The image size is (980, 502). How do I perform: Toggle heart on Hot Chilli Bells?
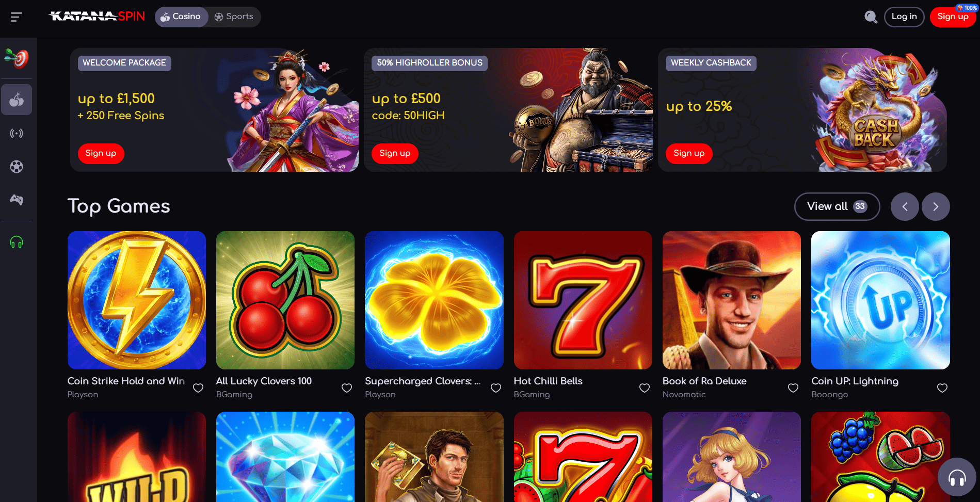[x=645, y=388]
